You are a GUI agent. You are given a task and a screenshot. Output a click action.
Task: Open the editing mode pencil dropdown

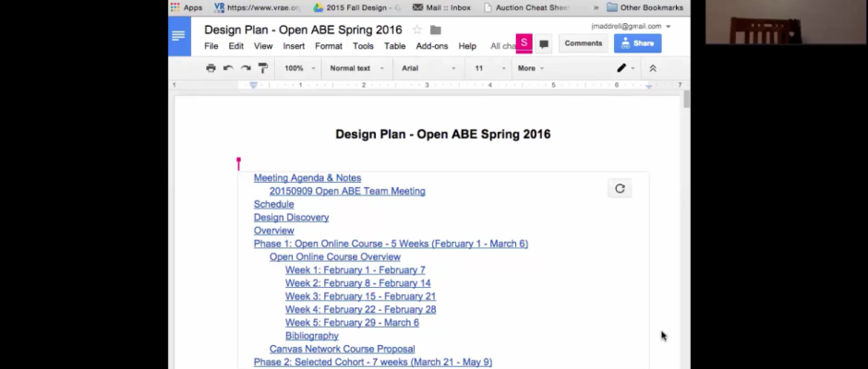[x=625, y=68]
